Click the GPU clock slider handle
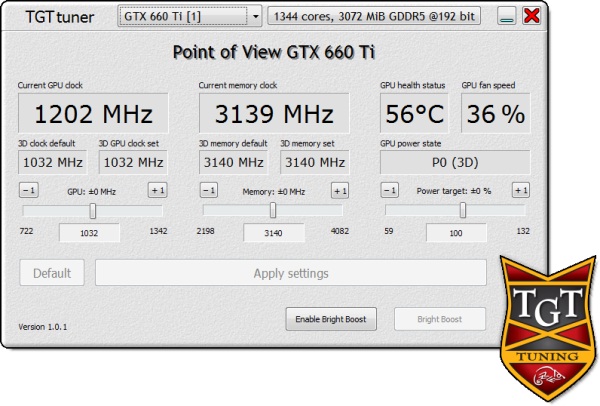The image size is (600, 406). 93,211
